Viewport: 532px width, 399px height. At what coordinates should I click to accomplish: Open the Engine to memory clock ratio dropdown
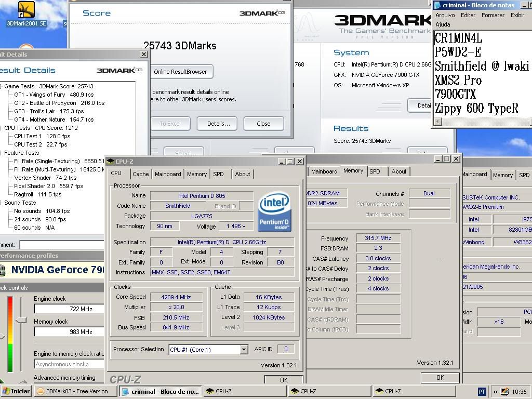pos(69,364)
